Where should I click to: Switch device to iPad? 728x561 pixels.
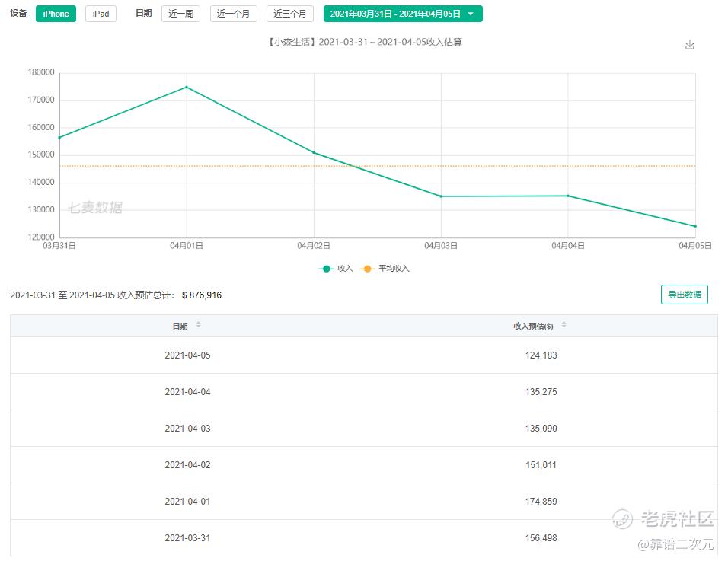(101, 14)
